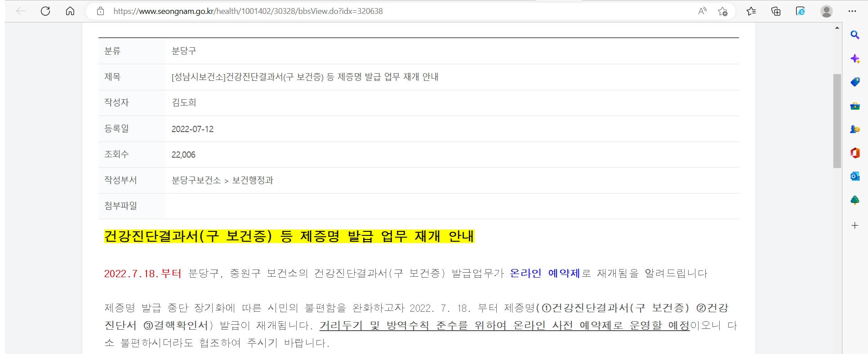This screenshot has width=868, height=354.
Task: Click the author name 김도희
Action: click(184, 102)
